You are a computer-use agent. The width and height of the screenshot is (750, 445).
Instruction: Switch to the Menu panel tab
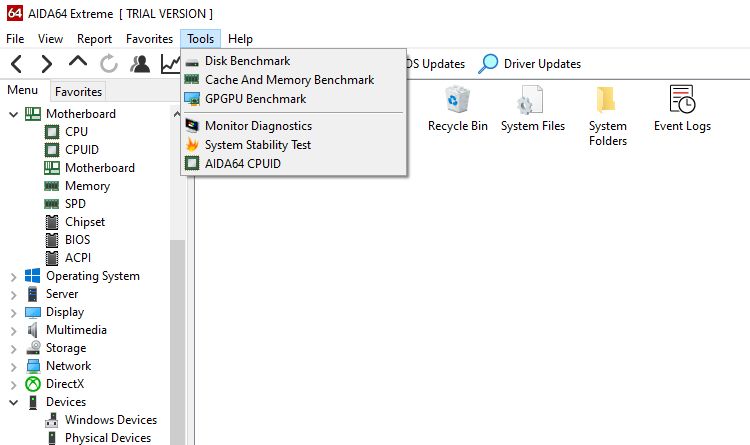(22, 90)
